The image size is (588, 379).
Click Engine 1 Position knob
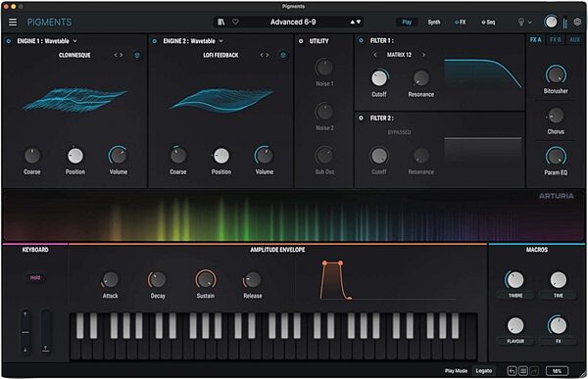pyautogui.click(x=75, y=156)
